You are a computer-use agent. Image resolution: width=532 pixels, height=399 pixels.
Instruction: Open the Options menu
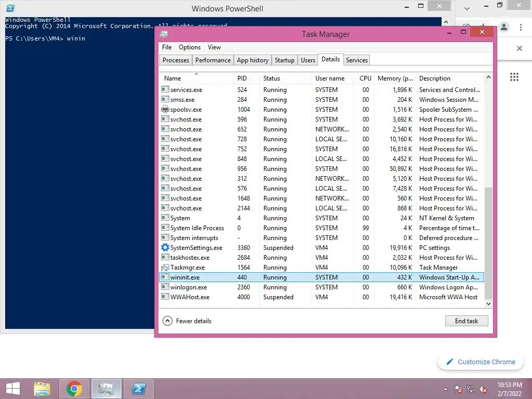pos(190,47)
